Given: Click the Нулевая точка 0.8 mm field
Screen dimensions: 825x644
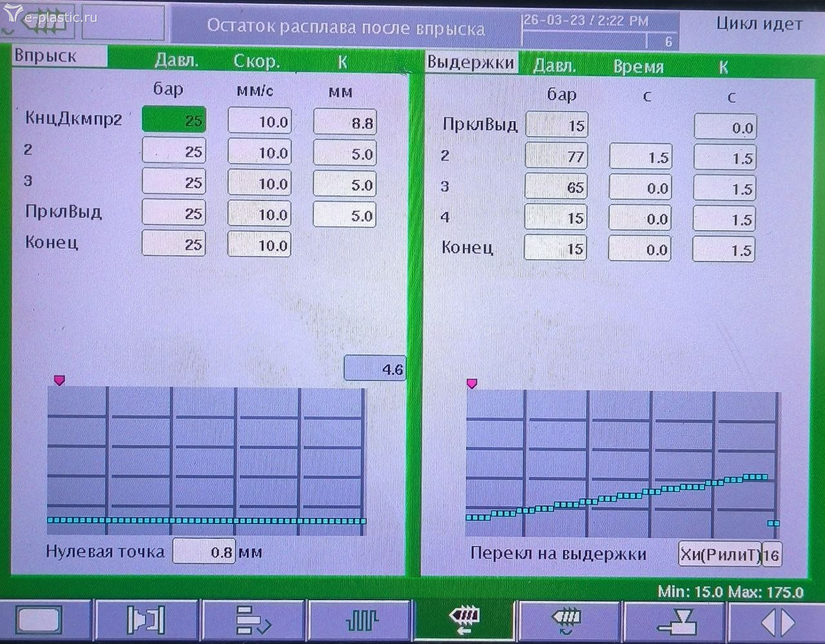Looking at the screenshot, I should pos(204,552).
